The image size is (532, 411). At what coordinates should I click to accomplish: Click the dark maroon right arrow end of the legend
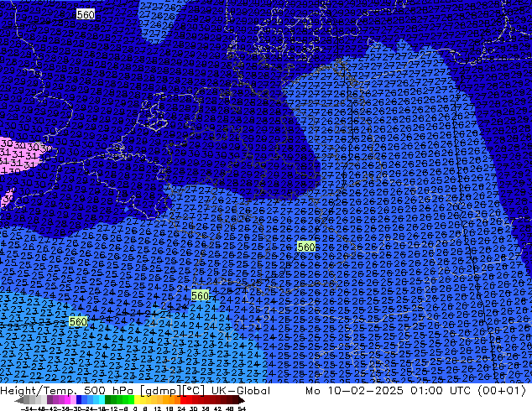pos(241,401)
